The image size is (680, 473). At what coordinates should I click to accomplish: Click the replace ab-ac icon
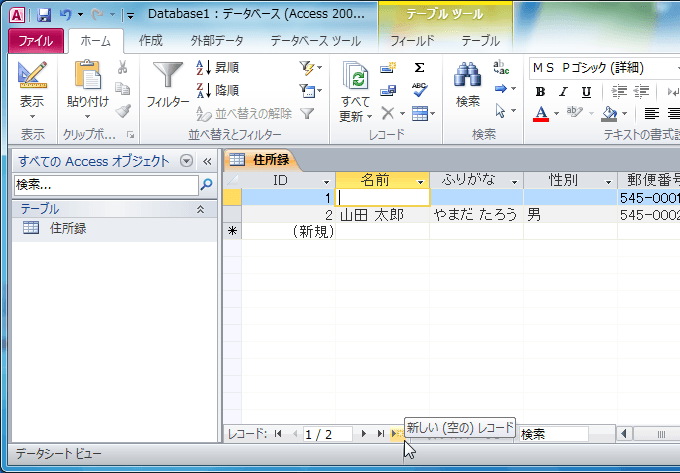(501, 67)
